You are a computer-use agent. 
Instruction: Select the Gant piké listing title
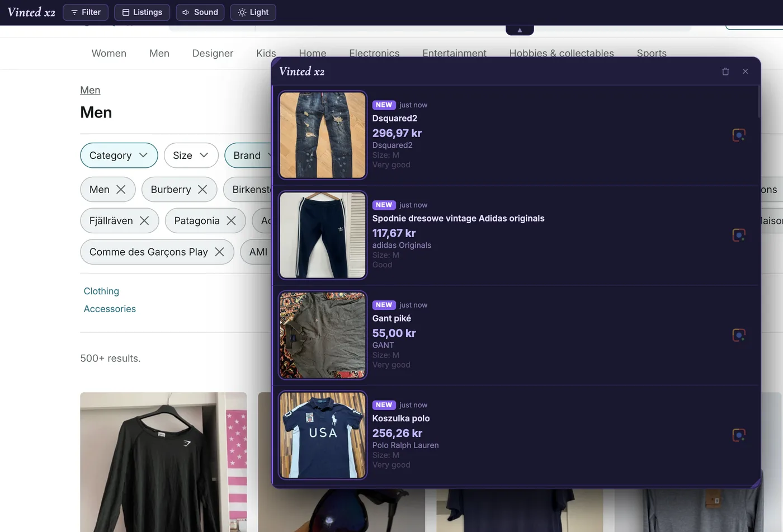(391, 318)
